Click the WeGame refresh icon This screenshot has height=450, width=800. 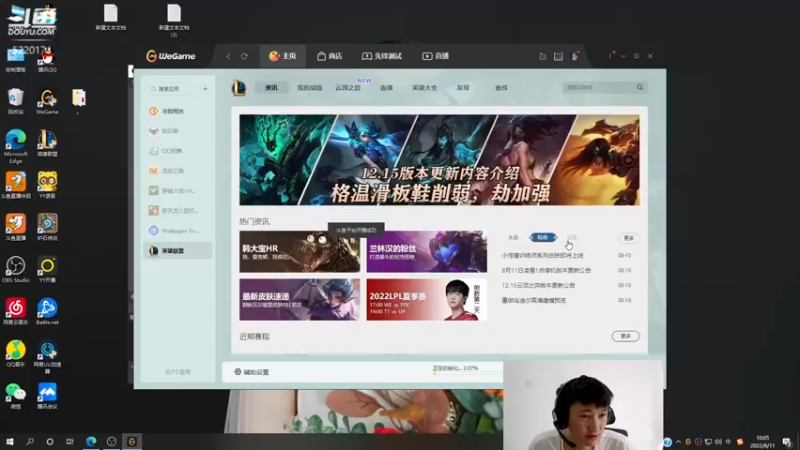coord(244,56)
